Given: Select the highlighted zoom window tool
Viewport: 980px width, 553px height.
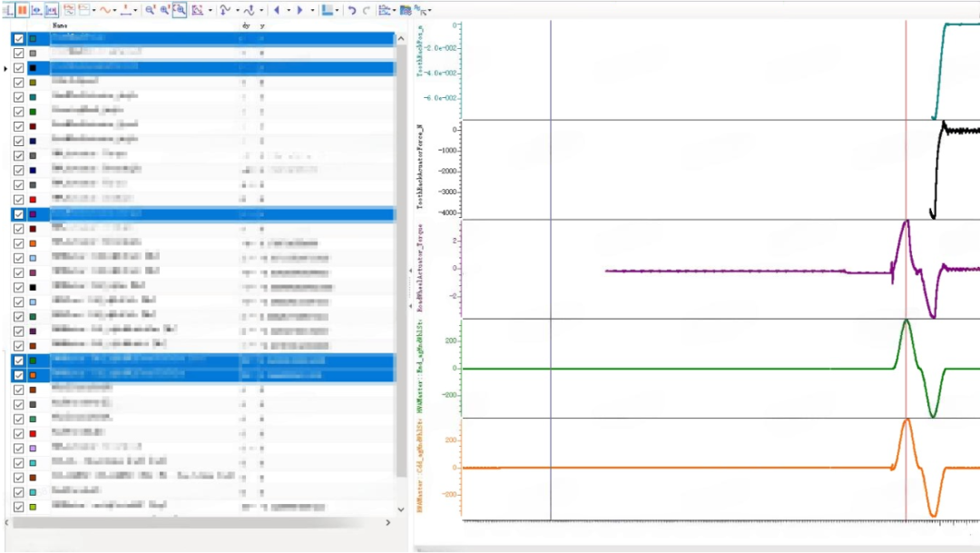Looking at the screenshot, I should [x=179, y=10].
